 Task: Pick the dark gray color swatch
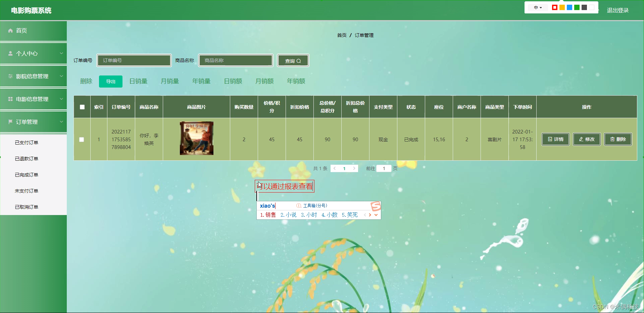tap(584, 7)
